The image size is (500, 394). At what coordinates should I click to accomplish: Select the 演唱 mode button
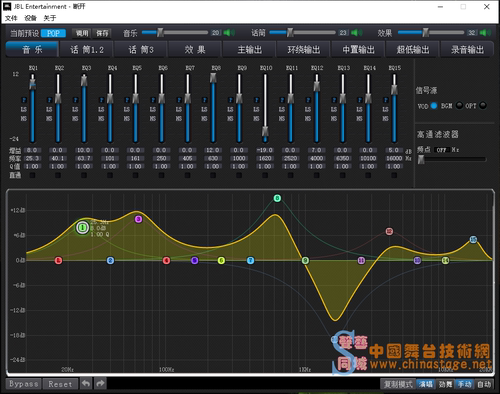point(426,384)
